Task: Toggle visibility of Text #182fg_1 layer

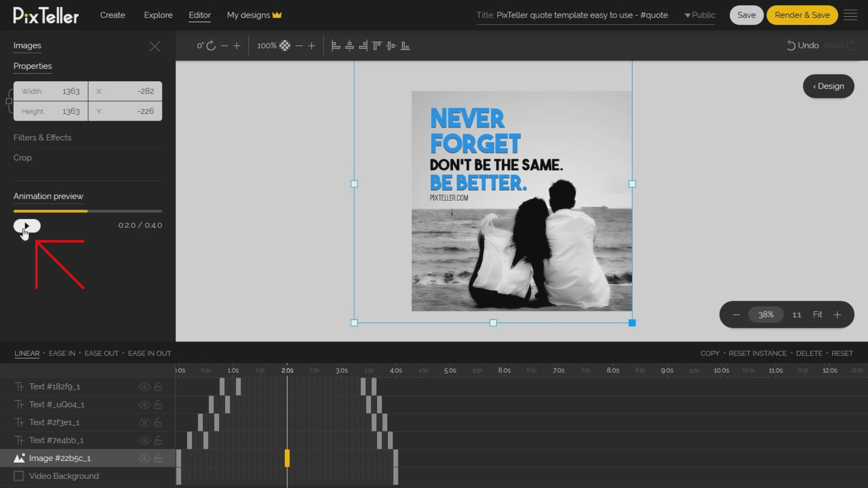Action: point(145,386)
